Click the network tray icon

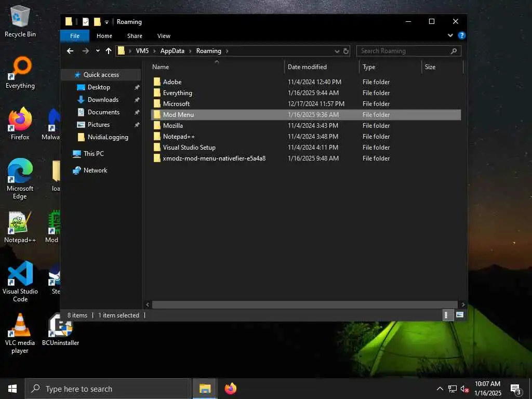click(x=453, y=389)
